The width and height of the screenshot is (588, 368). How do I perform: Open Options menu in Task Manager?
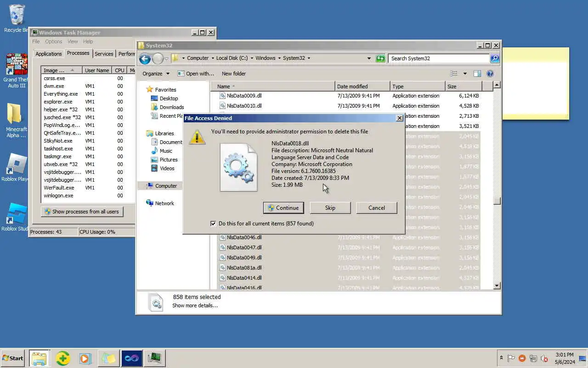54,41
